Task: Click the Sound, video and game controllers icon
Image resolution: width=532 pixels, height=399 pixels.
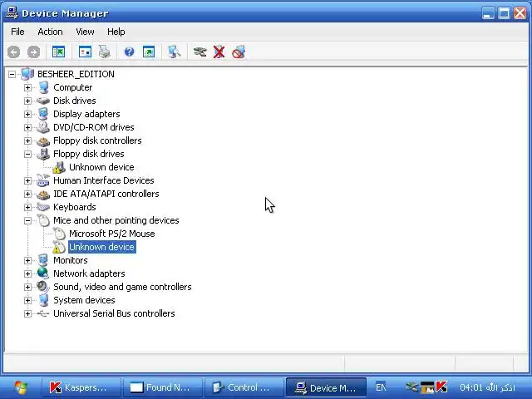Action: [43, 287]
